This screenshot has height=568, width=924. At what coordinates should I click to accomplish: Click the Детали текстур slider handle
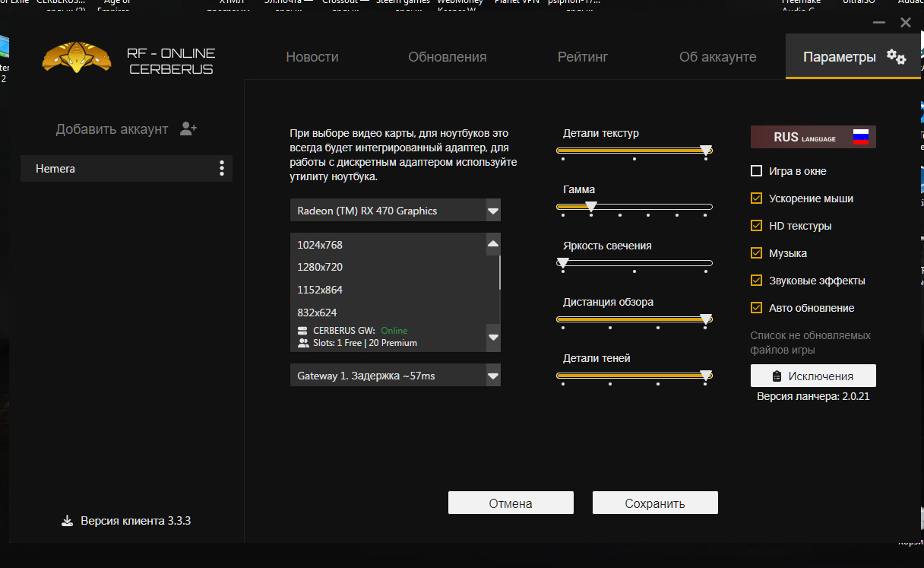706,151
